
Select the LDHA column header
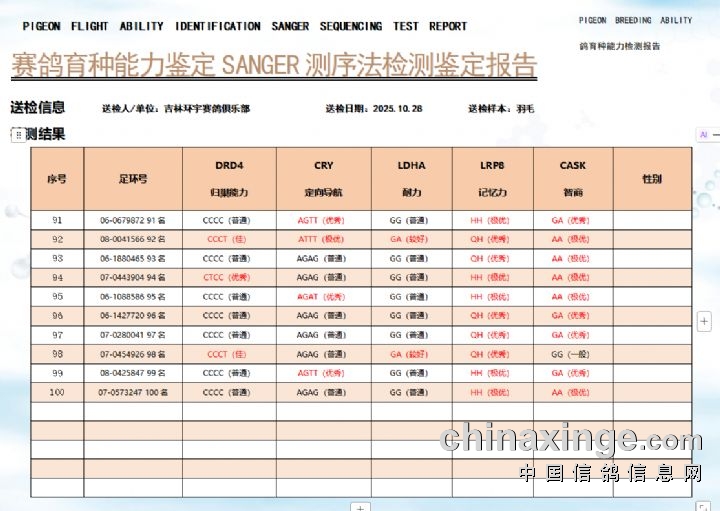pyautogui.click(x=410, y=178)
